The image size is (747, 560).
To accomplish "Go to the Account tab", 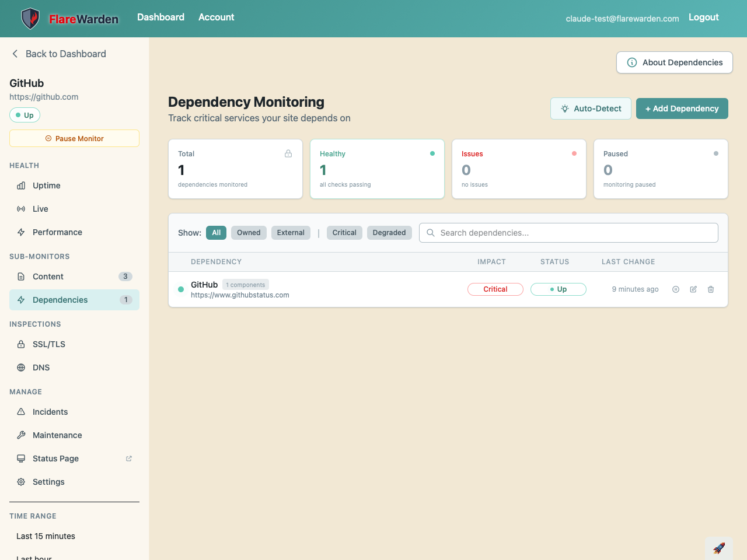I will (x=216, y=17).
